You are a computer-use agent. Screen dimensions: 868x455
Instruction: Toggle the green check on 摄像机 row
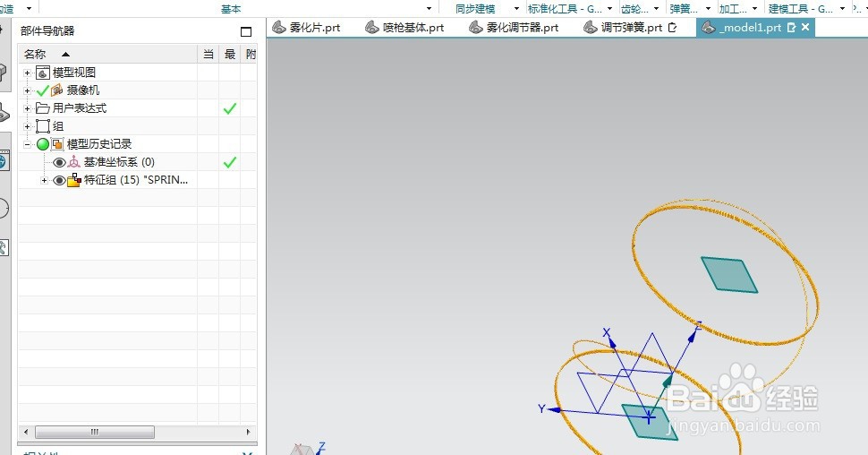43,90
